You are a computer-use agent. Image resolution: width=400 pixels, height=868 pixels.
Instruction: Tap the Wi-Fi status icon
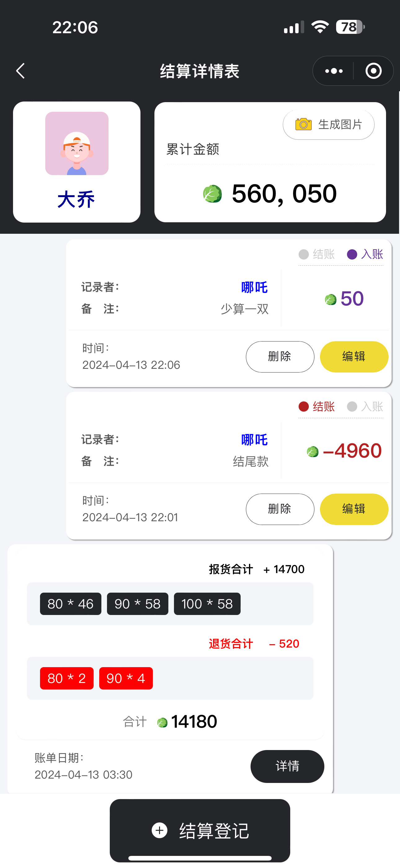tap(320, 27)
